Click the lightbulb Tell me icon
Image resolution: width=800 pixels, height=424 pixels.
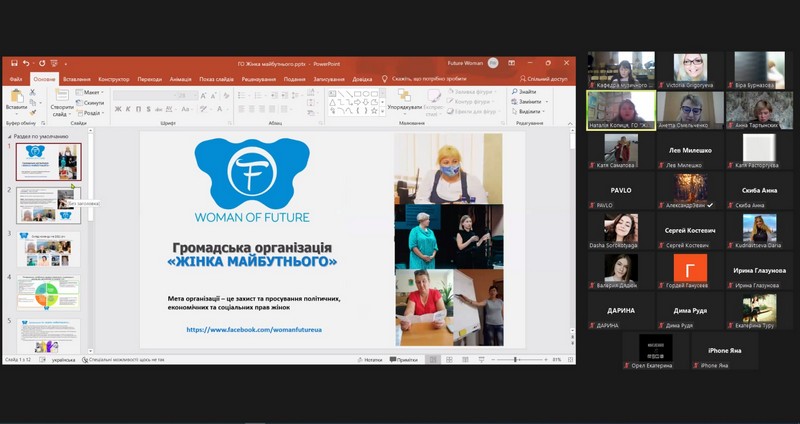(385, 79)
